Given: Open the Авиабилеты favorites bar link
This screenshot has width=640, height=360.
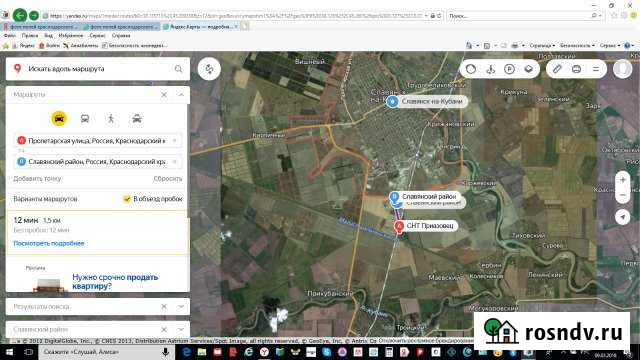Looking at the screenshot, I should click(x=80, y=46).
